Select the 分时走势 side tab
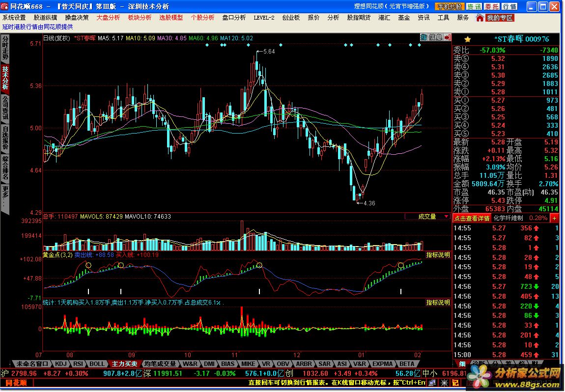Image resolution: width=565 pixels, height=392 pixels. tap(5, 48)
